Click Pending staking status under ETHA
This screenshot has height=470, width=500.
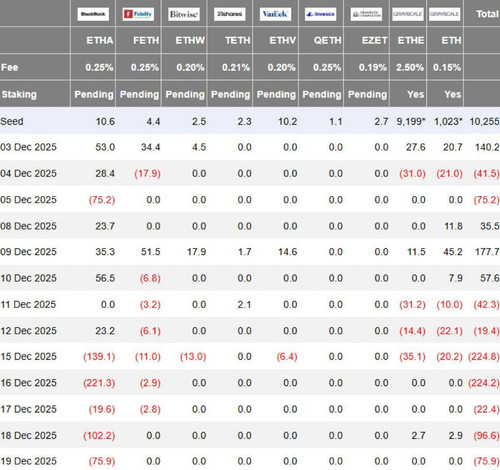coord(94,94)
